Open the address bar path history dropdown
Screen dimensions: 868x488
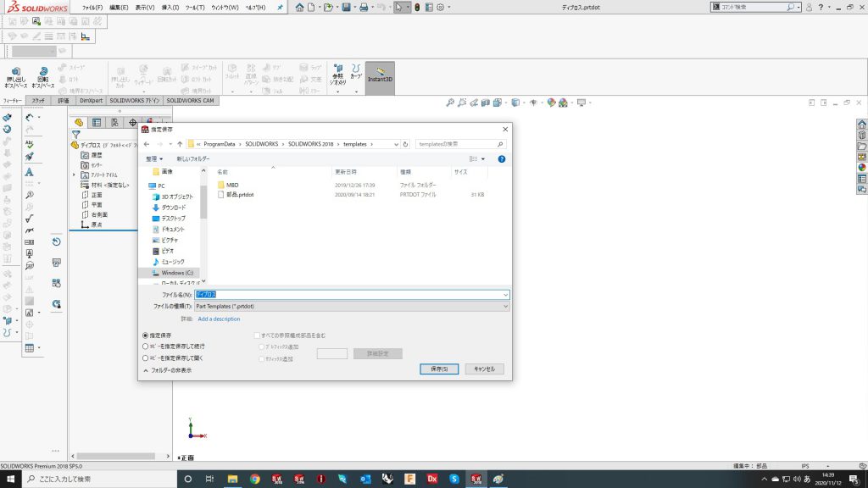click(396, 144)
